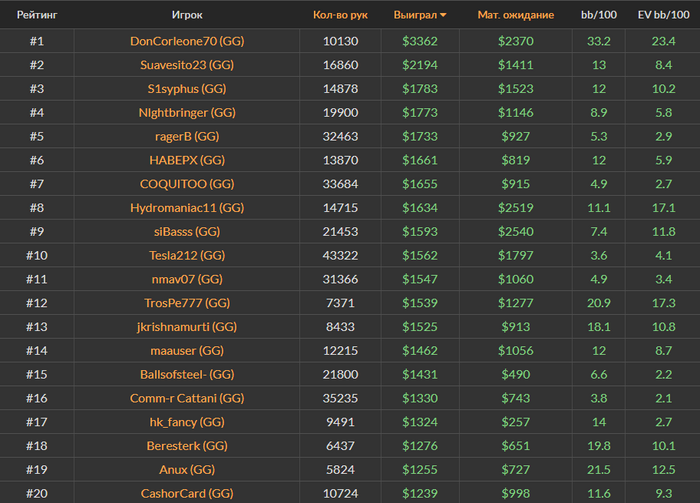700x503 pixels.
Task: Select the EV bb/100 column header
Action: point(663,15)
